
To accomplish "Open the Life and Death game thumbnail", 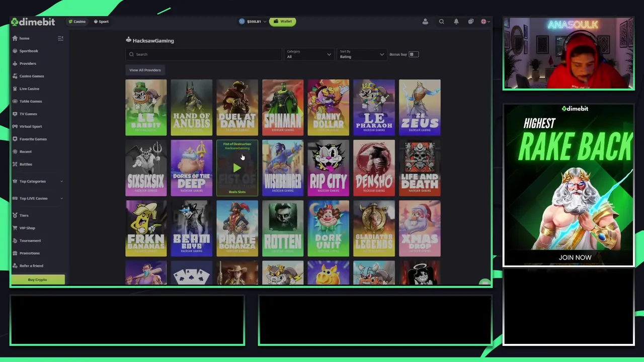I will (x=420, y=168).
